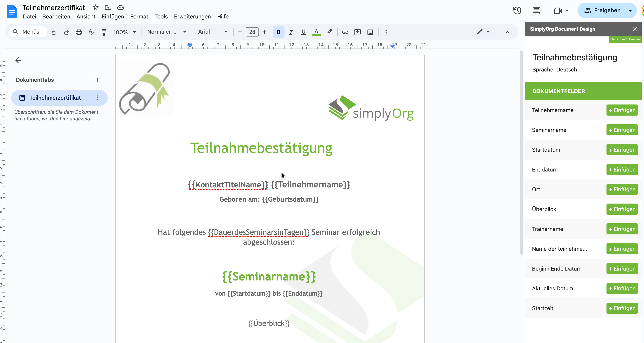Click the Freigeben share button
The height and width of the screenshot is (343, 644).
(602, 10)
